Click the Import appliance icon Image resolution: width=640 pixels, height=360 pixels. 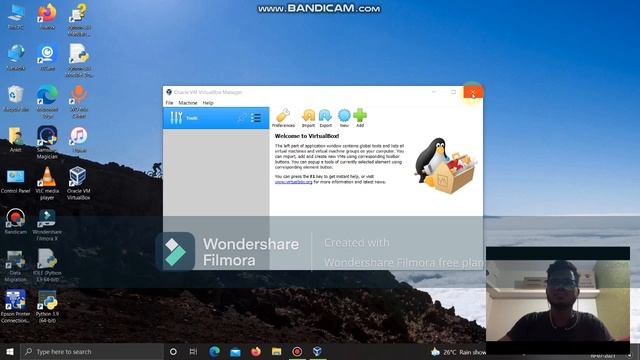pos(308,118)
